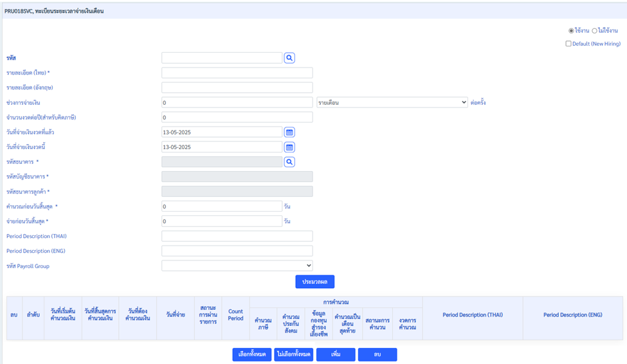Screen dimensions: 627x364
Task: Click the Count Period column header
Action: pos(235,315)
